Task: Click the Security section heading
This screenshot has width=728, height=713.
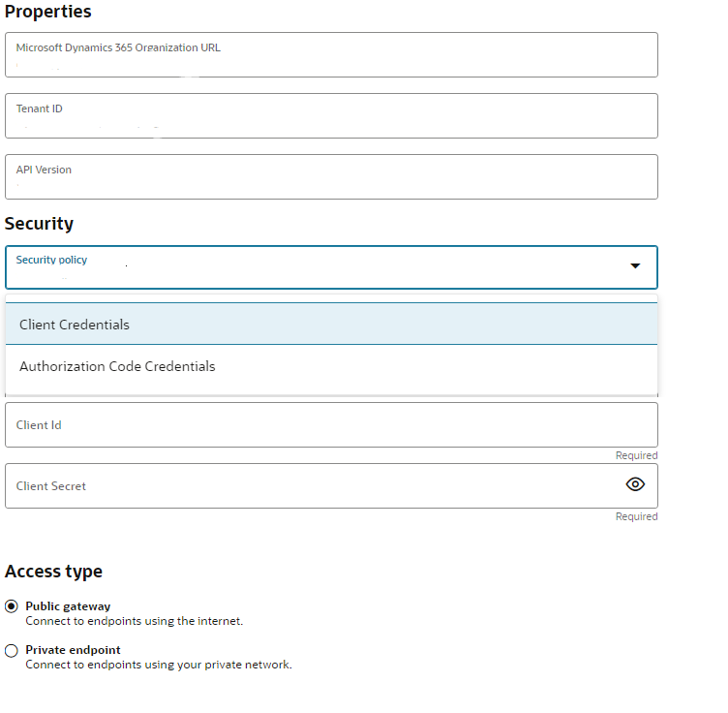Action: pos(39,224)
